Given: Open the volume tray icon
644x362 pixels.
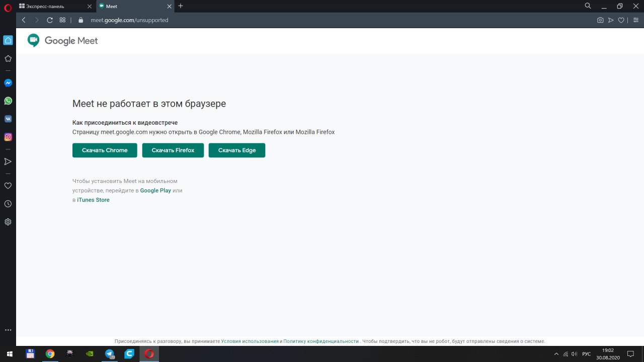Looking at the screenshot, I should pos(575,354).
